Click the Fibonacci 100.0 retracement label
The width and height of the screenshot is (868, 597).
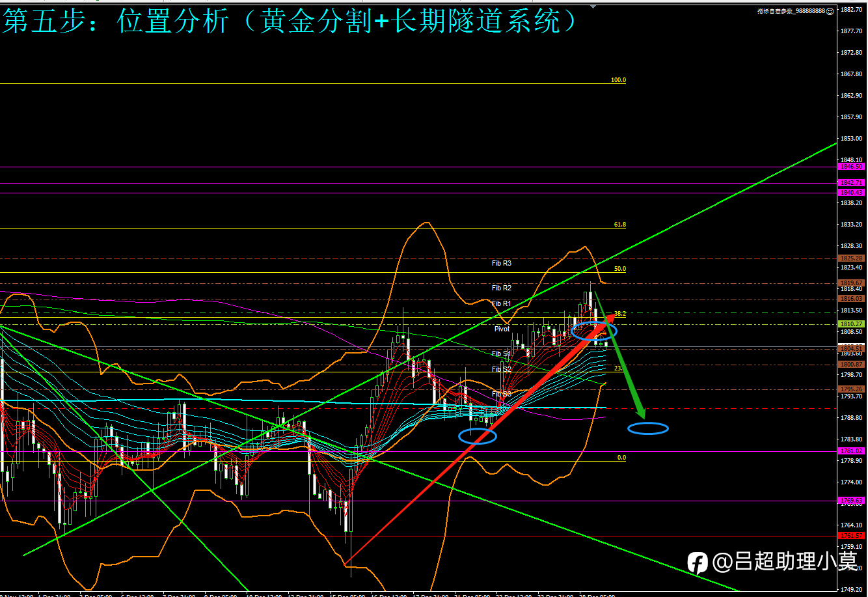[x=618, y=80]
